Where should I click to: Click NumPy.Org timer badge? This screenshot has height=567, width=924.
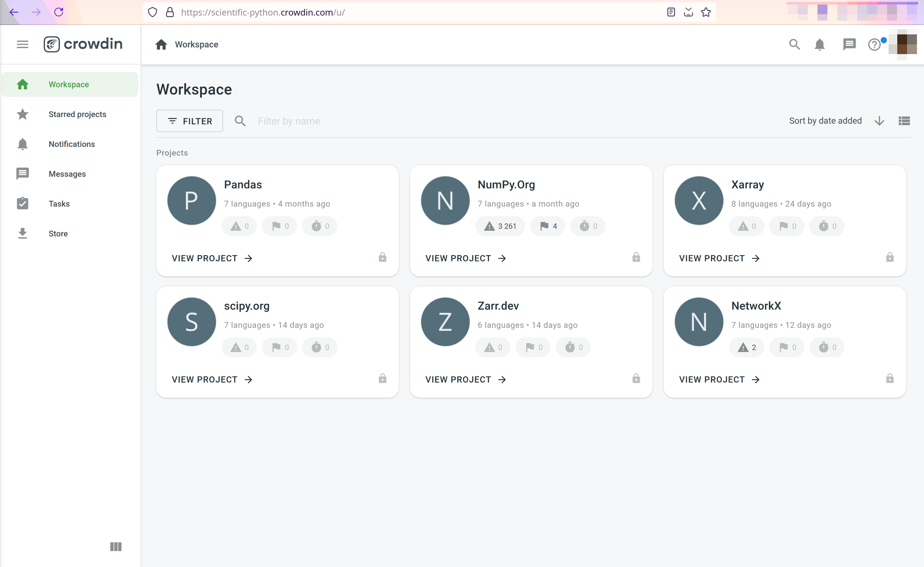pos(588,226)
